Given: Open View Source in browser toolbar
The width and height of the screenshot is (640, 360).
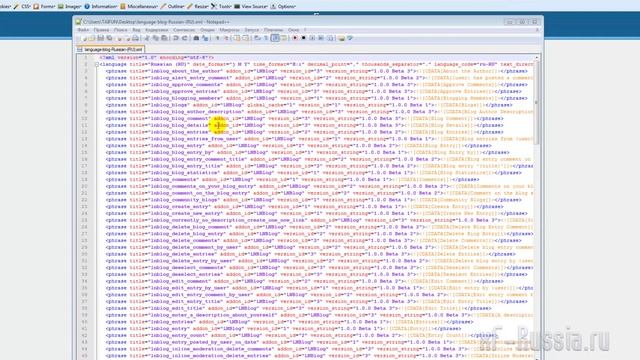Looking at the screenshot, I should click(251, 6).
